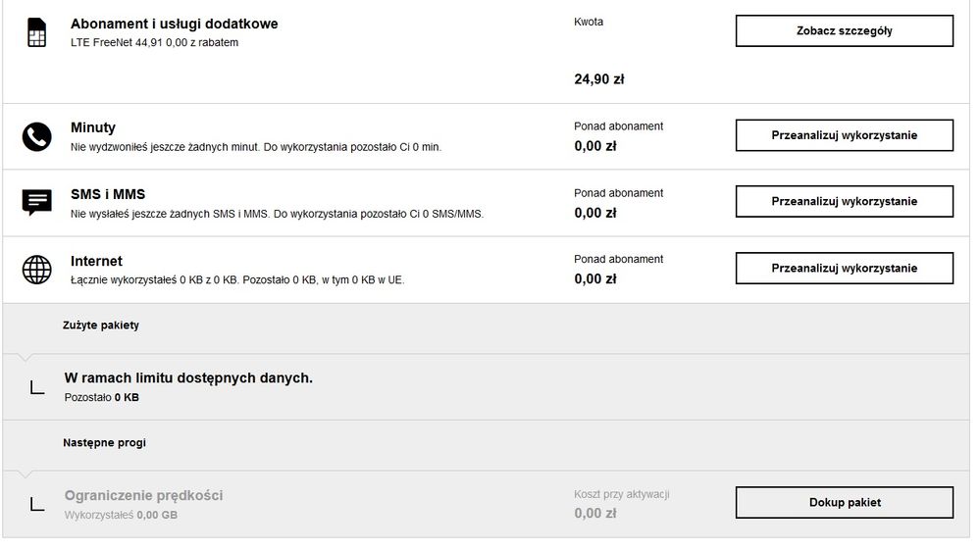Click the SIM card icon beside Abonament
The width and height of the screenshot is (980, 551).
click(x=36, y=32)
